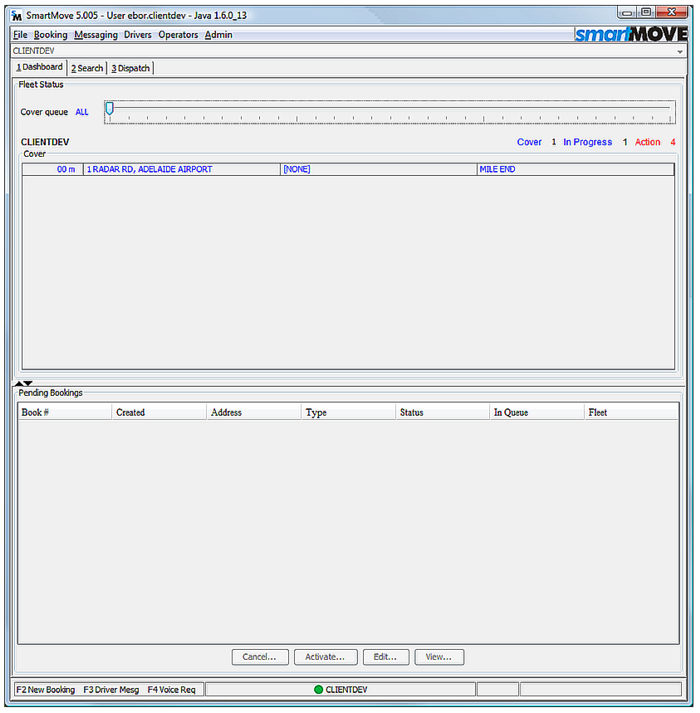Click F2 New Booking in status bar
The width and height of the screenshot is (700, 713).
point(45,690)
